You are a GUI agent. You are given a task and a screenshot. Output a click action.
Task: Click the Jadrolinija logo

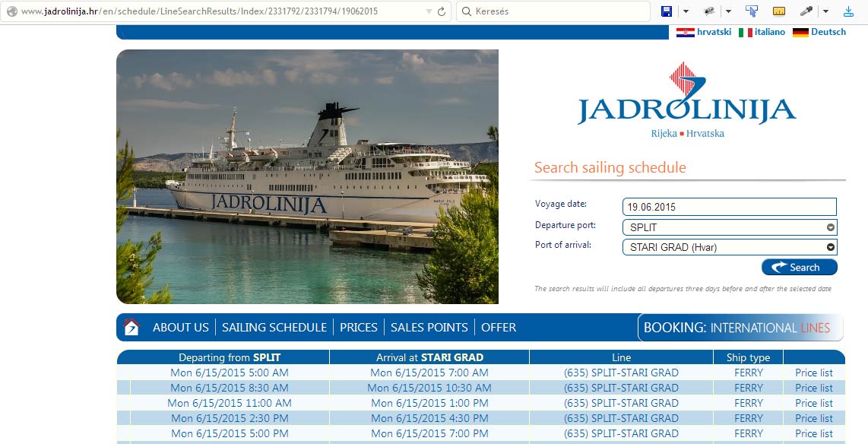686,100
